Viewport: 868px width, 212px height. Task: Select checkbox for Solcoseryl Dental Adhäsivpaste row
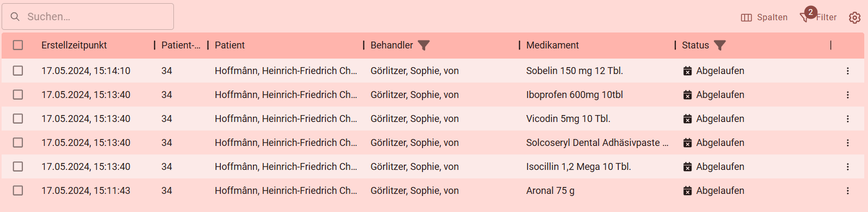tap(18, 143)
